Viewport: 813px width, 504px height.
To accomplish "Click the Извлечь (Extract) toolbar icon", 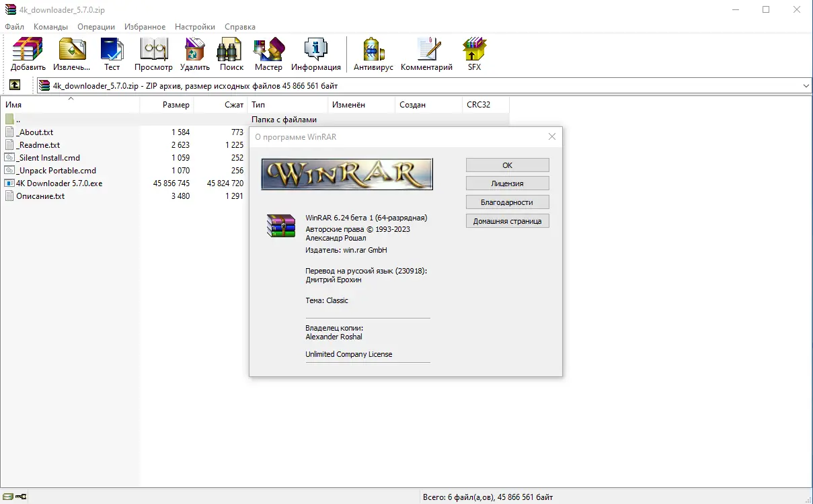I will click(x=72, y=54).
